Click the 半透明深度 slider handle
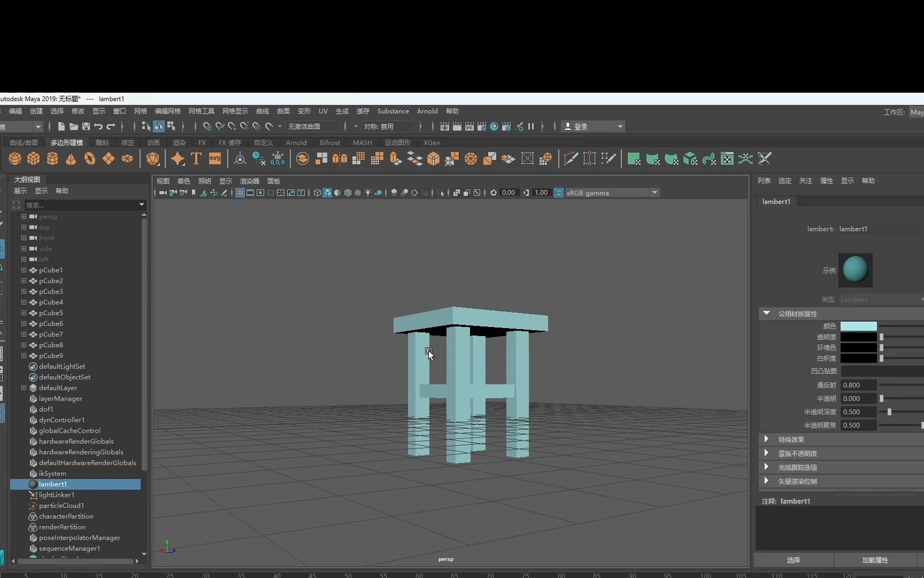 tap(889, 412)
